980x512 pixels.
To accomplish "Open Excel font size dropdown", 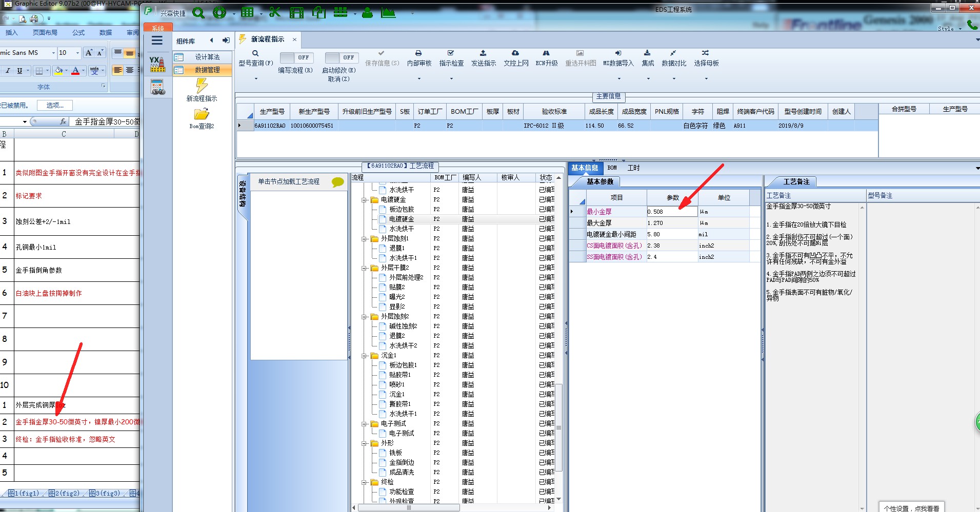I will (77, 53).
